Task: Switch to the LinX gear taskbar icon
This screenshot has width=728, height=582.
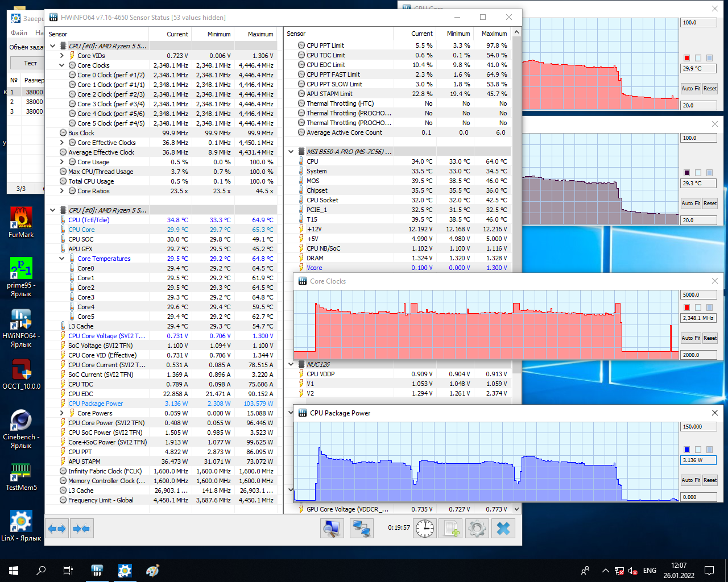Action: pyautogui.click(x=125, y=571)
